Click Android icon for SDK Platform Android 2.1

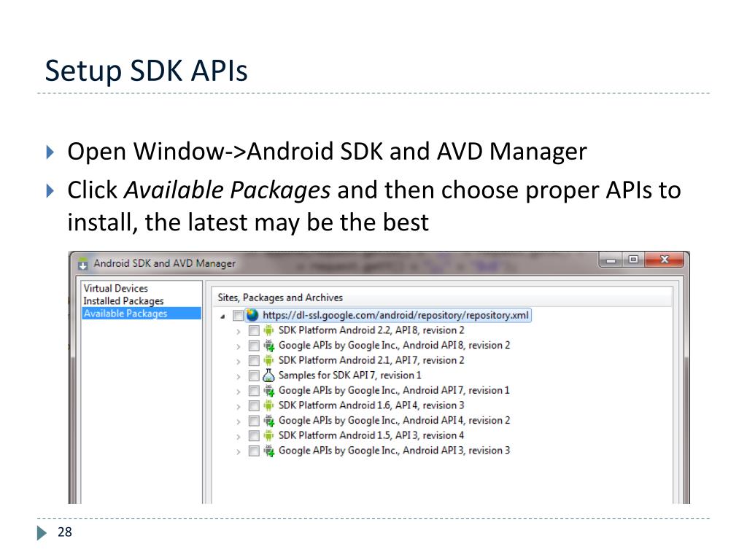[268, 360]
